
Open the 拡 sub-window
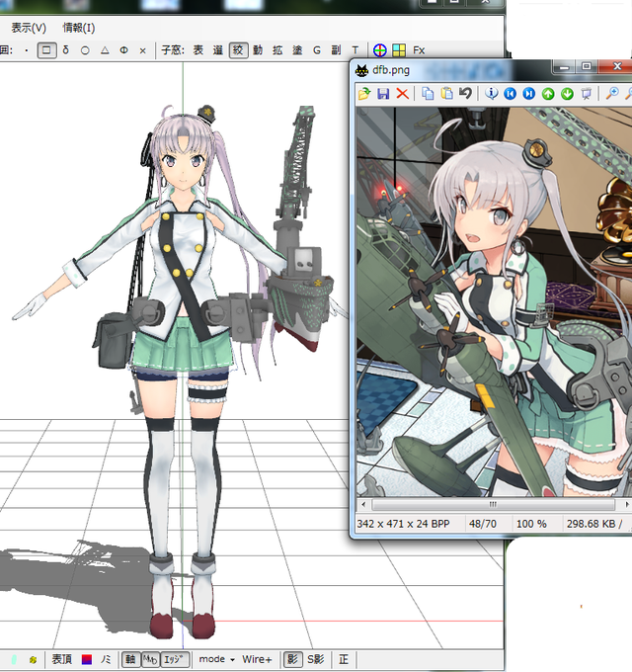click(277, 50)
